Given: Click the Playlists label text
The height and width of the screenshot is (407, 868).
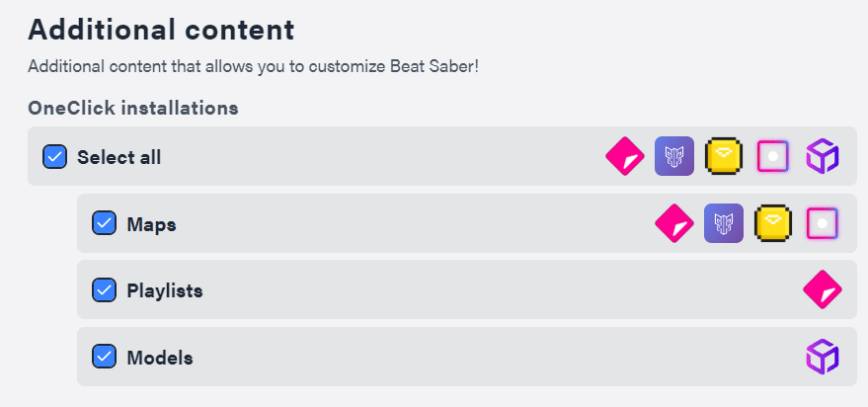Looking at the screenshot, I should tap(165, 290).
